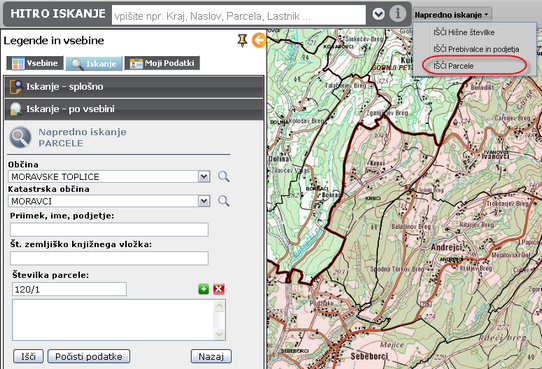Viewport: 542px width, 369px height.
Task: Expand the MORAVCI cadastral dropdown
Action: coord(204,201)
